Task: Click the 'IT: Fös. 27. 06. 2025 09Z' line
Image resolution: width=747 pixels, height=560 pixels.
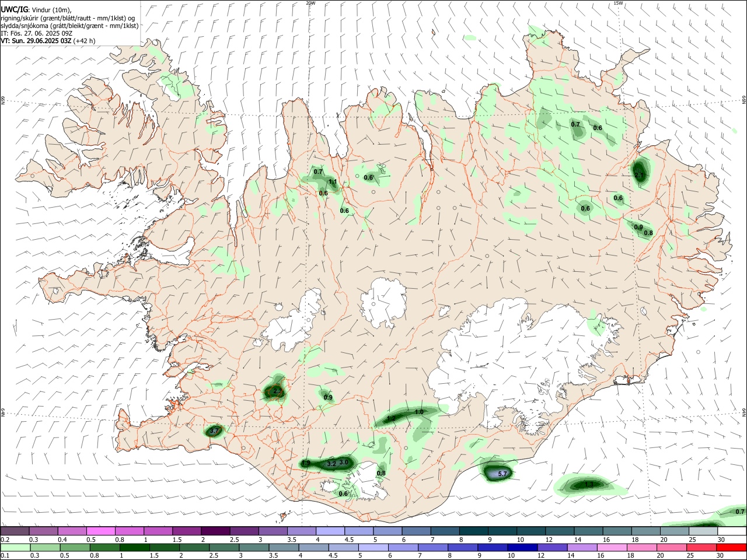Action: click(37, 33)
